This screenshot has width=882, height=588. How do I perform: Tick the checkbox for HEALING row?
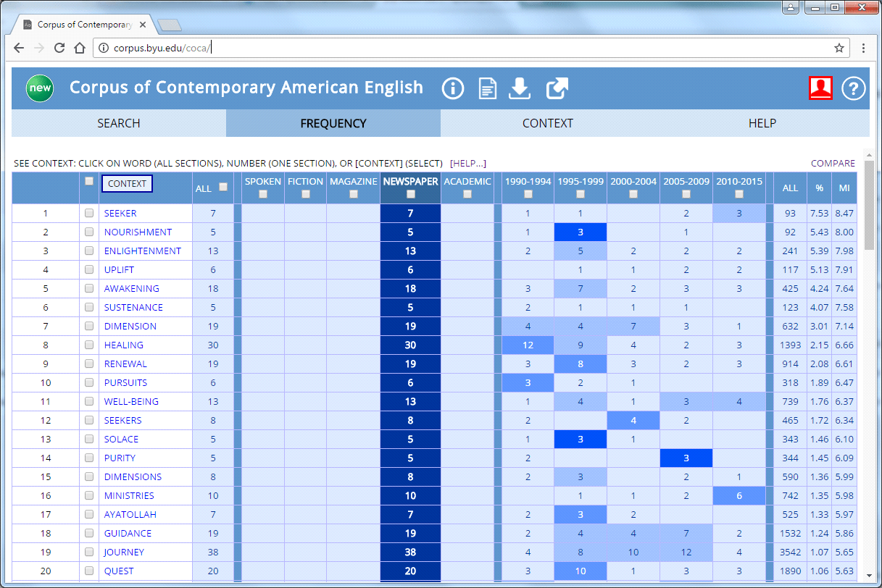tap(89, 345)
